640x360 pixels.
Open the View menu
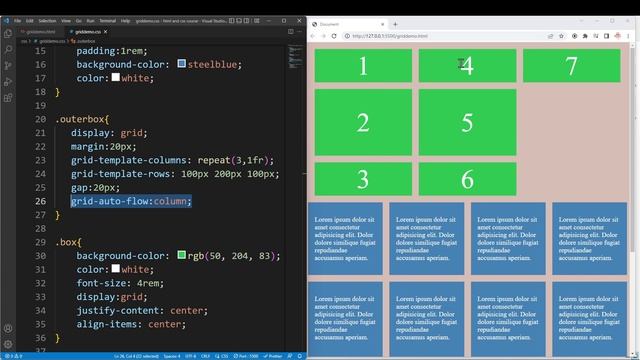tap(66, 20)
